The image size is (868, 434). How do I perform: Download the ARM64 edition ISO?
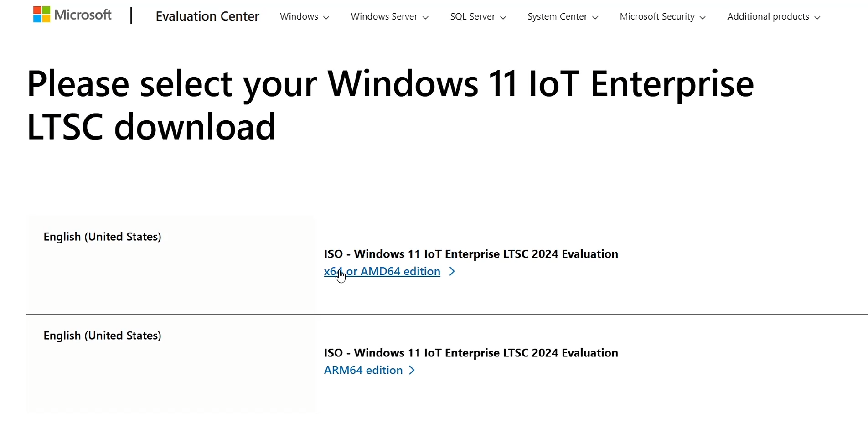(x=362, y=370)
